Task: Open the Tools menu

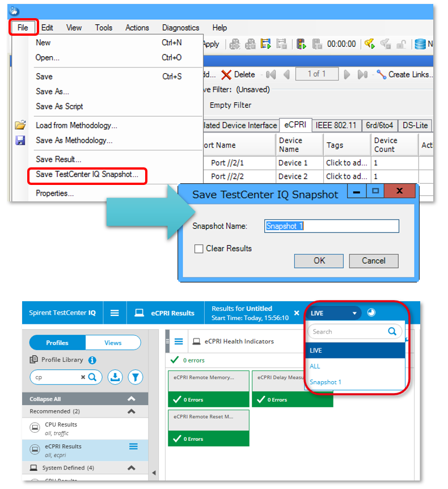Action: (104, 27)
